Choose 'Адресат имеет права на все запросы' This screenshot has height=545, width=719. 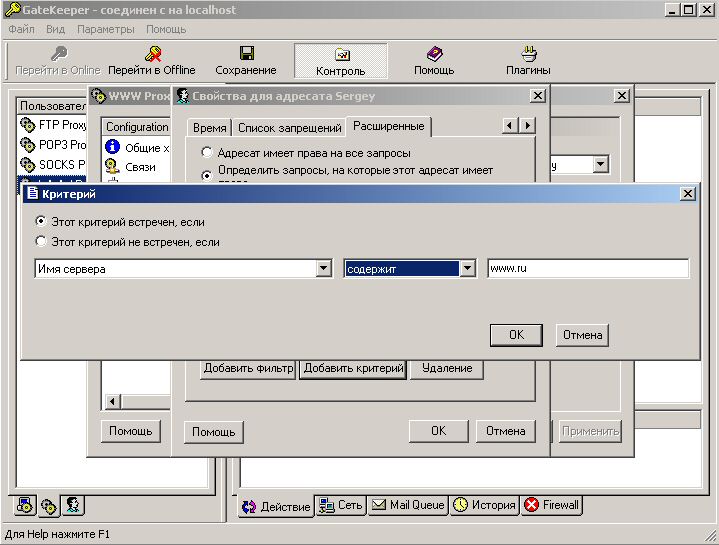coord(207,152)
